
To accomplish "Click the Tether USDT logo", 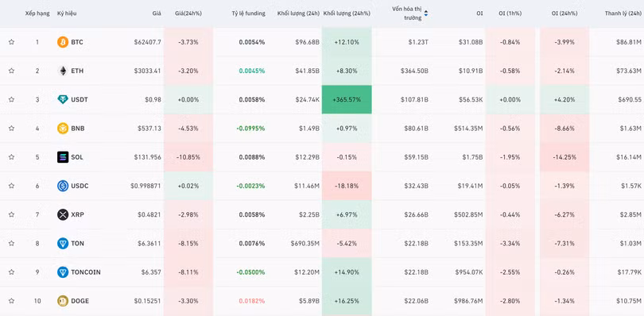I will [x=63, y=99].
